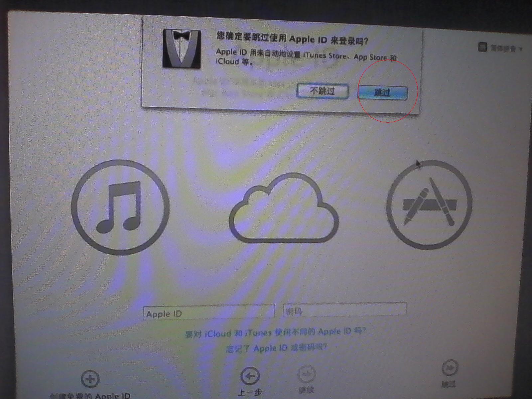Click the iCloud cloud icon
The height and width of the screenshot is (399, 532).
click(284, 208)
